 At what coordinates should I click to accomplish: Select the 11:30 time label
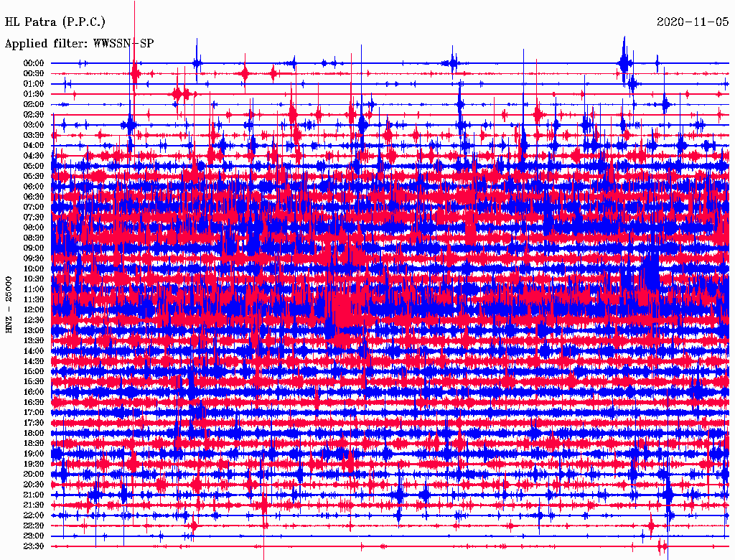click(34, 299)
